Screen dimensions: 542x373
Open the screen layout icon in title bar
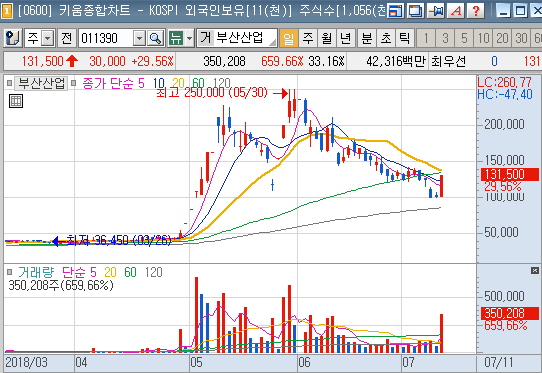(395, 11)
